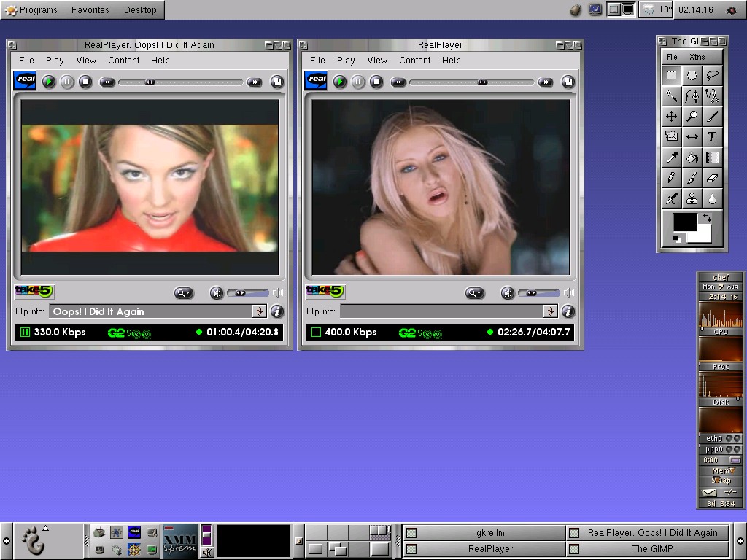
Task: Open File menu in Oops RealPlayer window
Action: [26, 60]
